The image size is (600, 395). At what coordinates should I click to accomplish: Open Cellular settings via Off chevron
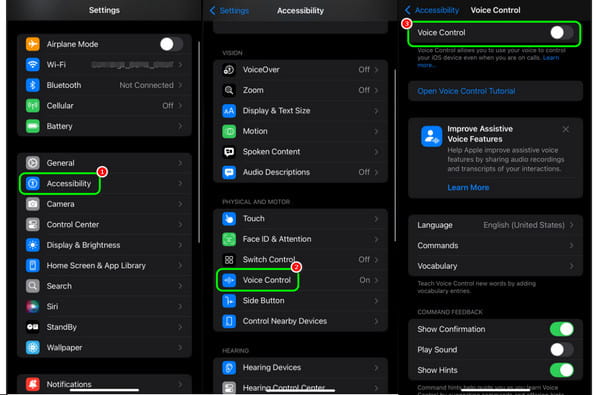click(x=180, y=106)
